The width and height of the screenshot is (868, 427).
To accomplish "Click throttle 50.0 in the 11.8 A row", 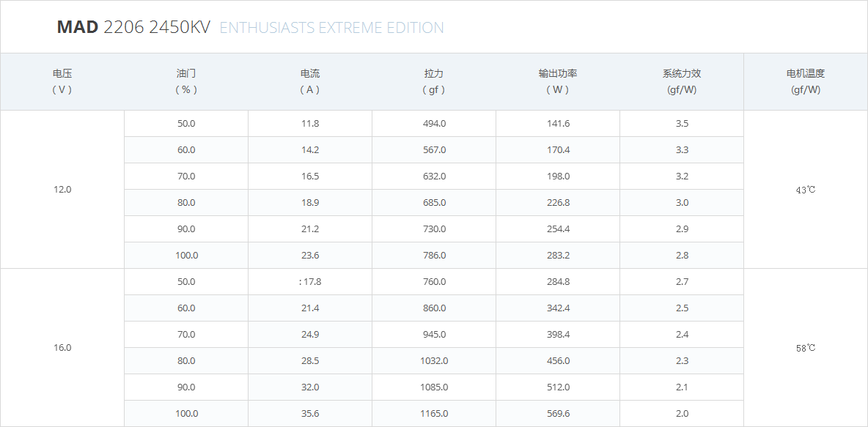I will [x=186, y=123].
